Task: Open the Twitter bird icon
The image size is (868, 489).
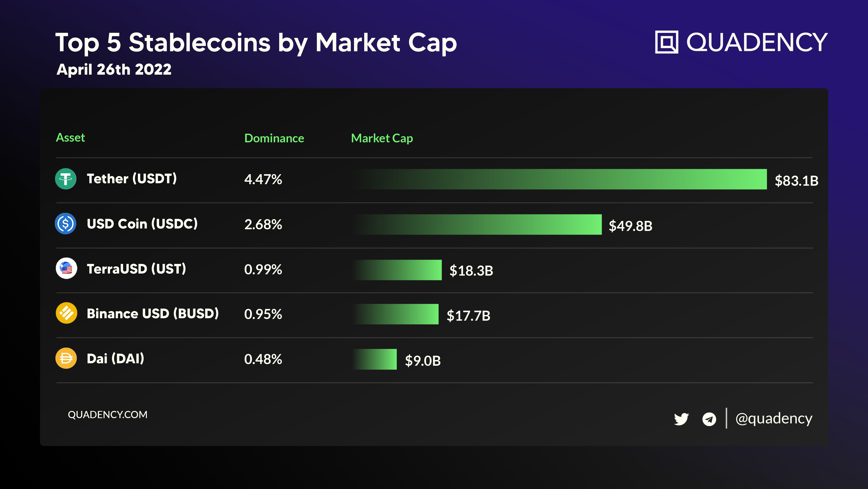Action: (x=681, y=419)
